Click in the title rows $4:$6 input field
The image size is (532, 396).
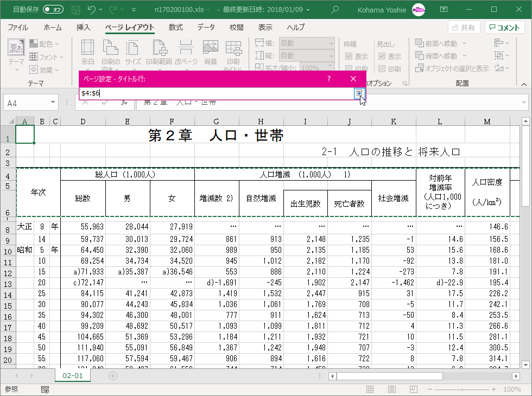click(217, 93)
